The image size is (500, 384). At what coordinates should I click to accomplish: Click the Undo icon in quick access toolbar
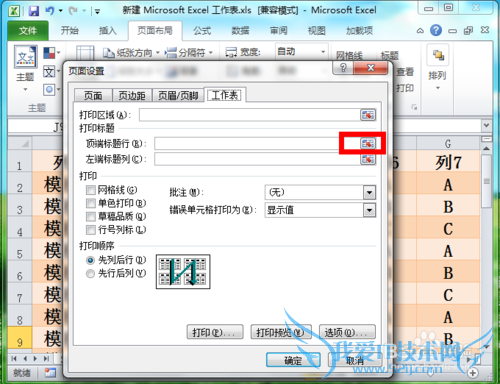[x=50, y=11]
